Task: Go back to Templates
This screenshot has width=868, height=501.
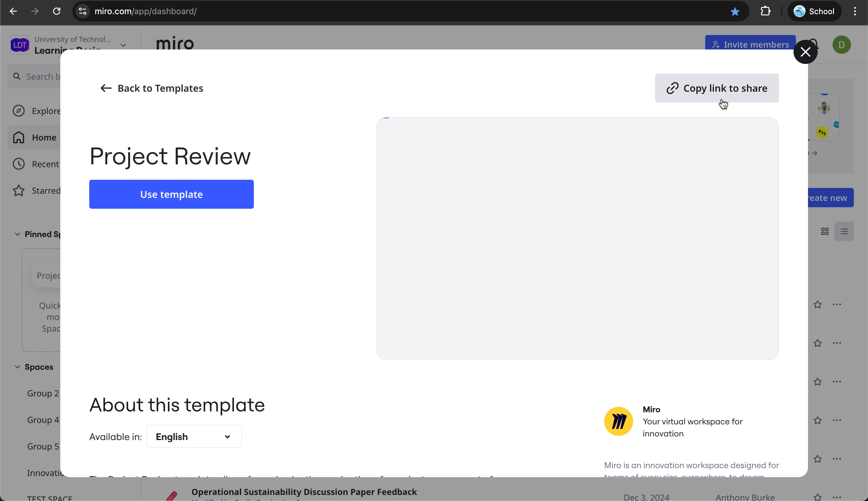Action: (152, 88)
